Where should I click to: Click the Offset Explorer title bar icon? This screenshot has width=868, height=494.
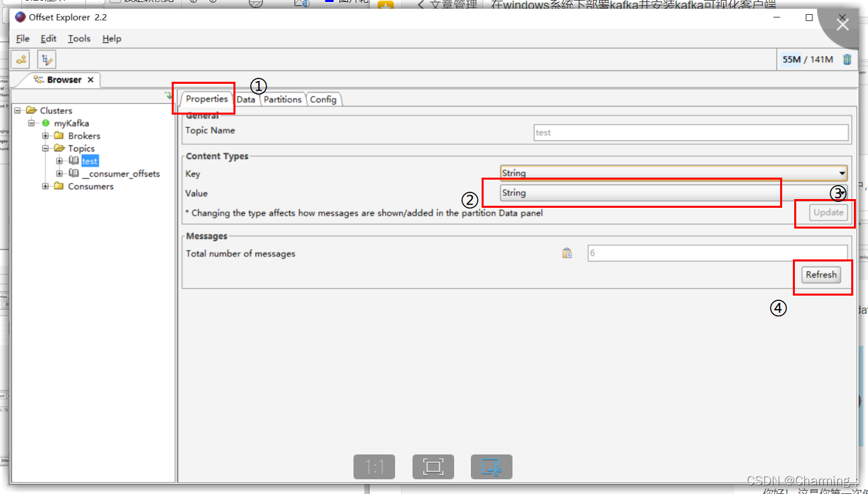19,17
